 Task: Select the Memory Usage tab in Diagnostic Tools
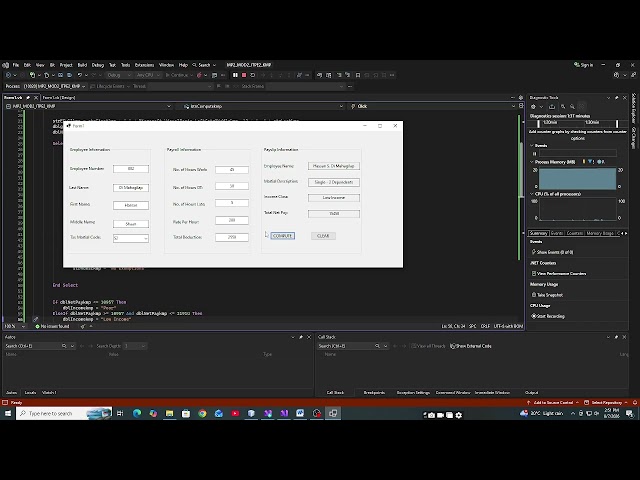coord(600,233)
